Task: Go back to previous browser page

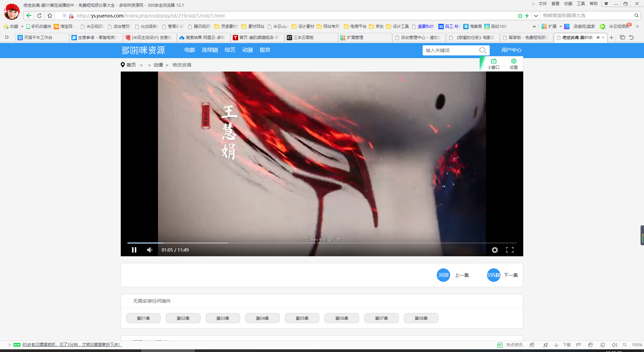Action: click(29, 15)
